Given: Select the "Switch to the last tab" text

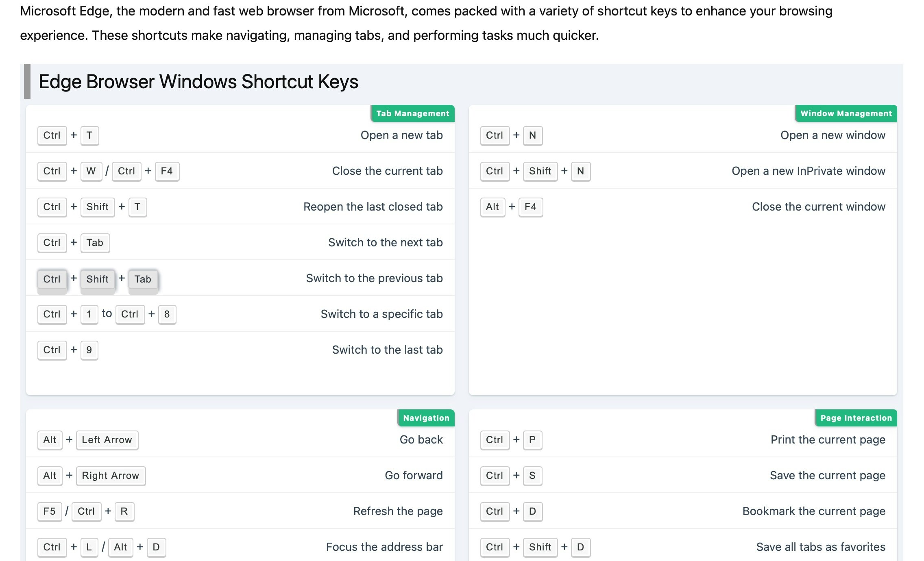Looking at the screenshot, I should [x=387, y=350].
